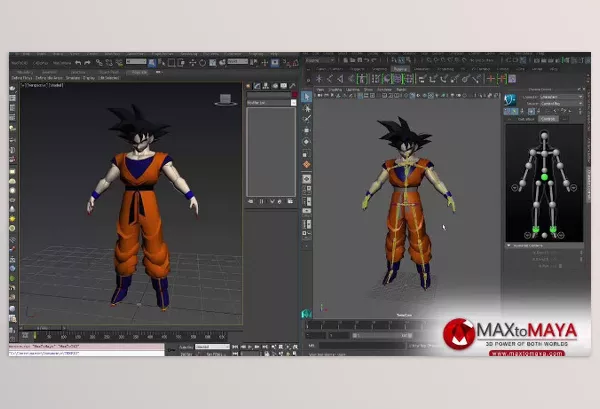Screen dimensions: 600x409
Task: Switch to the Freeform ribbon tab
Action: point(49,72)
